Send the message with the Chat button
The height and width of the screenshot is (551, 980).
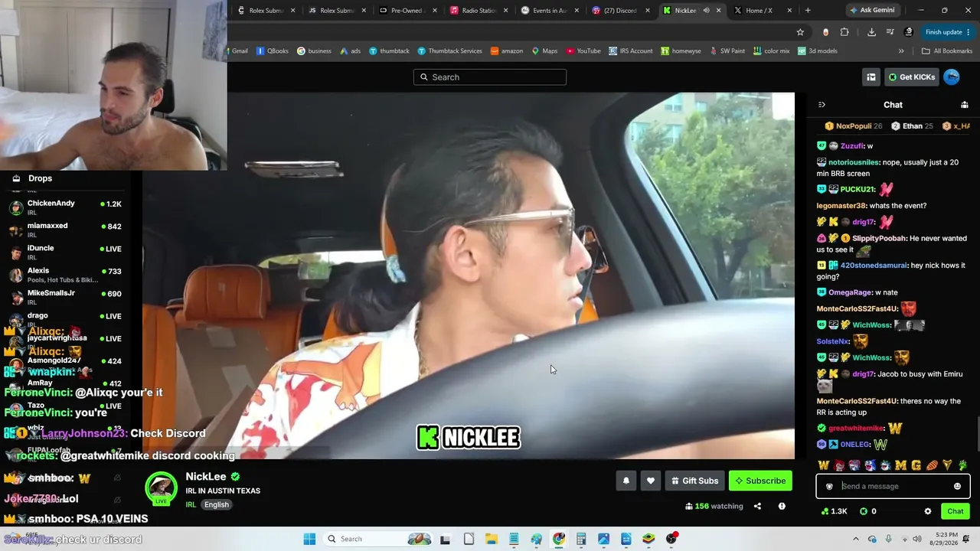[x=955, y=511]
